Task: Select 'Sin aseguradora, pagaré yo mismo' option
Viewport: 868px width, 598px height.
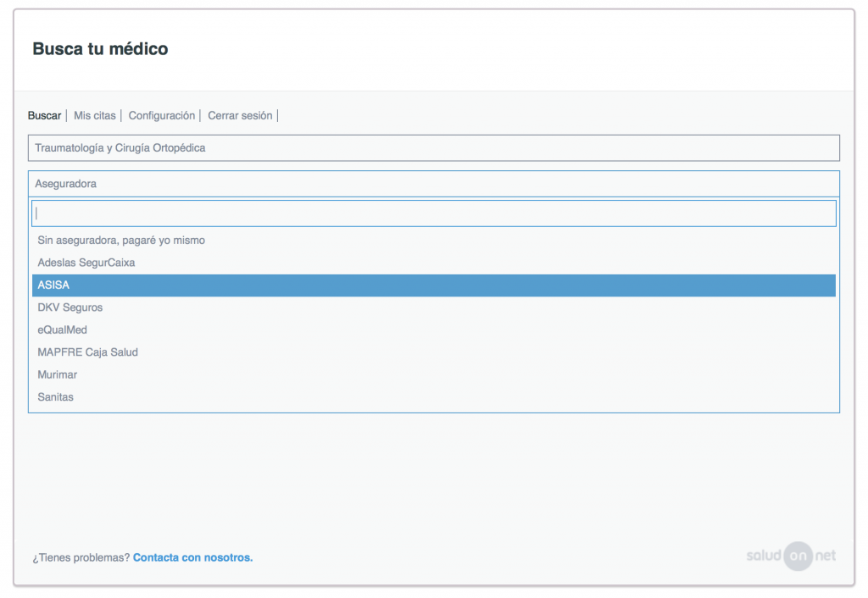Action: point(433,240)
